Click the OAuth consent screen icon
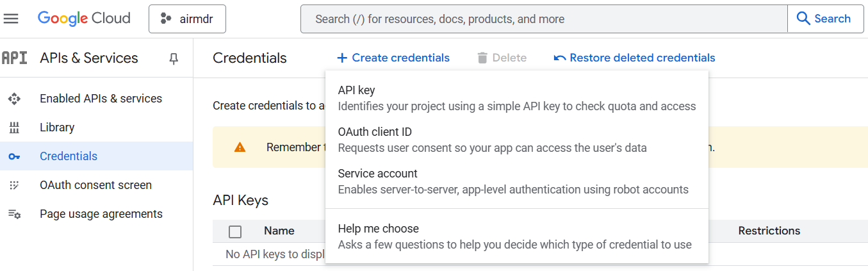868x271 pixels. (x=14, y=185)
